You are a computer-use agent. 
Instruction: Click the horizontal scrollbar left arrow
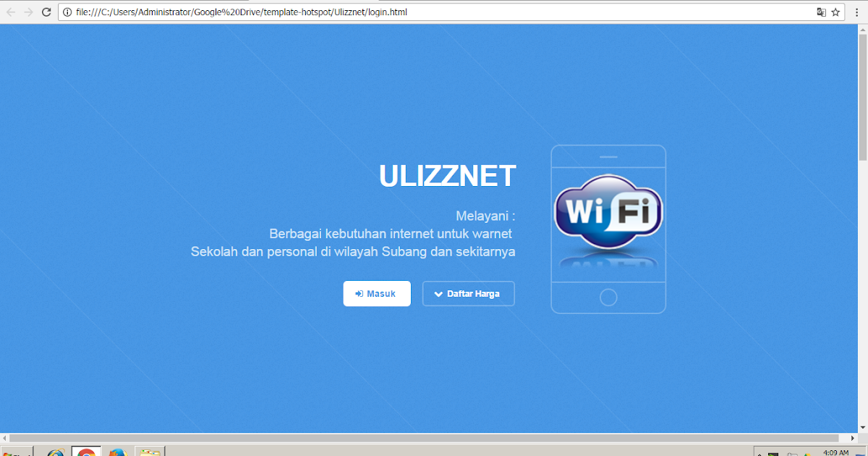point(5,438)
